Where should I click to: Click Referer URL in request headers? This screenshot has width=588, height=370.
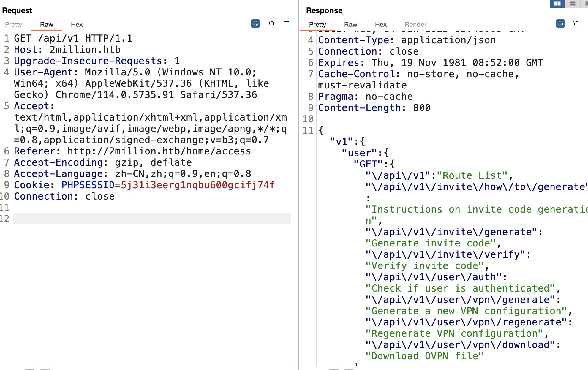(x=159, y=151)
